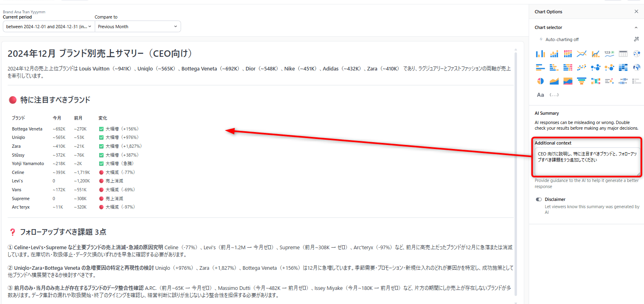Click the Auto-charting off label
This screenshot has width=644, height=304.
(562, 39)
